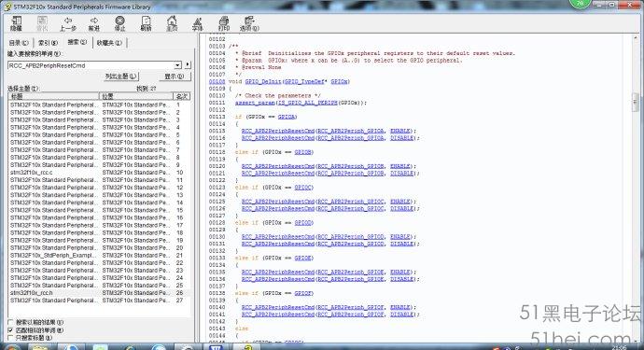Select the stm32f10x_rcc.h search result
644x350 pixels.
click(x=99, y=293)
